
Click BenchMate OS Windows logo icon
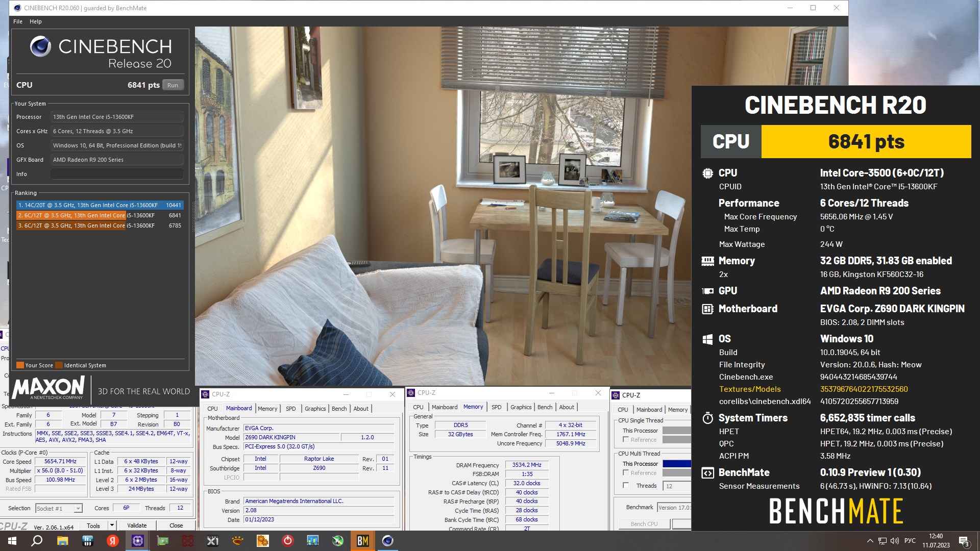point(707,339)
